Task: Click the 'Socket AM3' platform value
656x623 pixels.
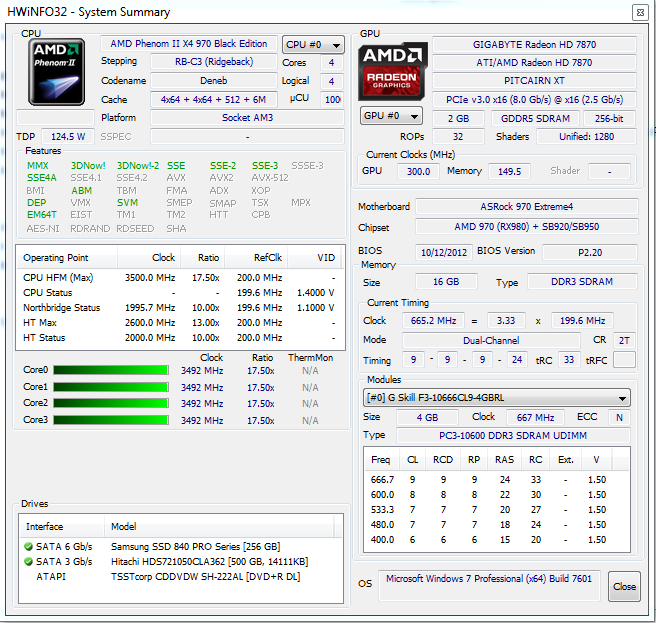Action: (x=247, y=118)
